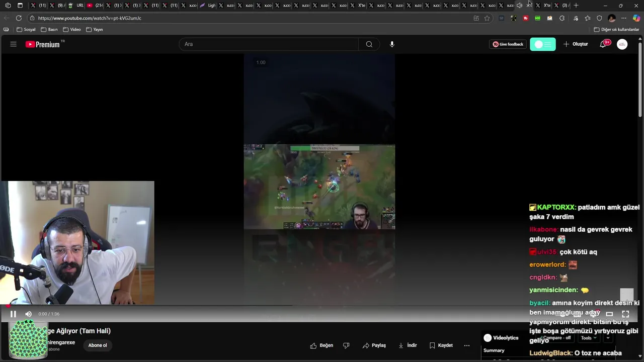Open browser essentials shield icon
Screen dimensions: 644x362
[x=599, y=18]
